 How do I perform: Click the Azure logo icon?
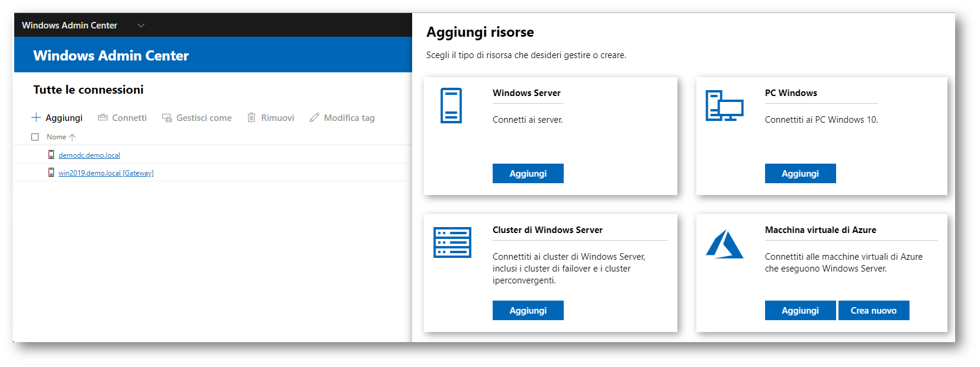(724, 244)
